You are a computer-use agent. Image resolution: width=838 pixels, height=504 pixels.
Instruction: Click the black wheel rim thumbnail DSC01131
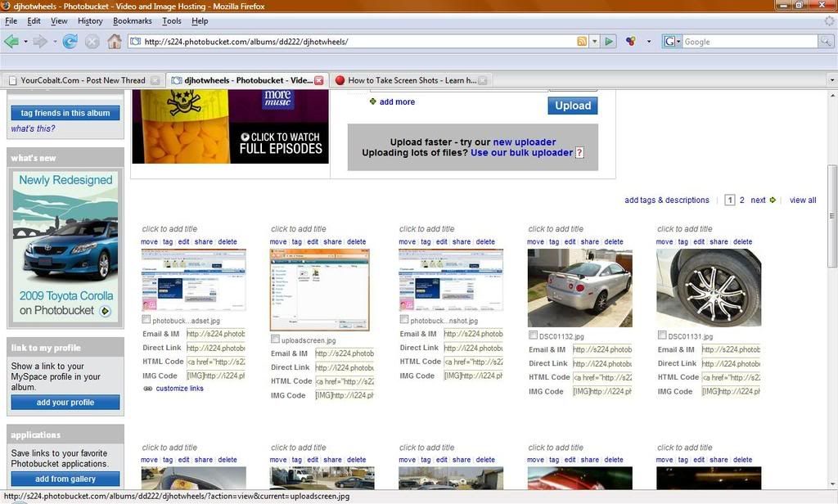(x=709, y=288)
